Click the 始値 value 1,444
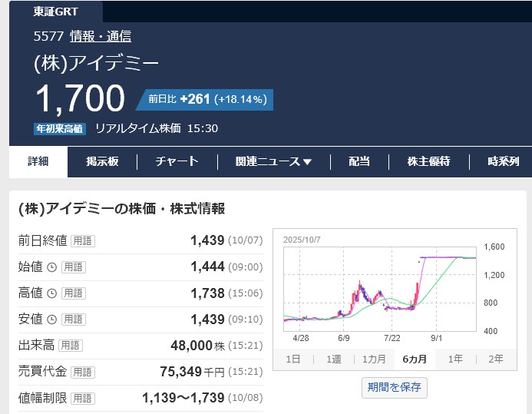This screenshot has height=414, width=532. 207,267
